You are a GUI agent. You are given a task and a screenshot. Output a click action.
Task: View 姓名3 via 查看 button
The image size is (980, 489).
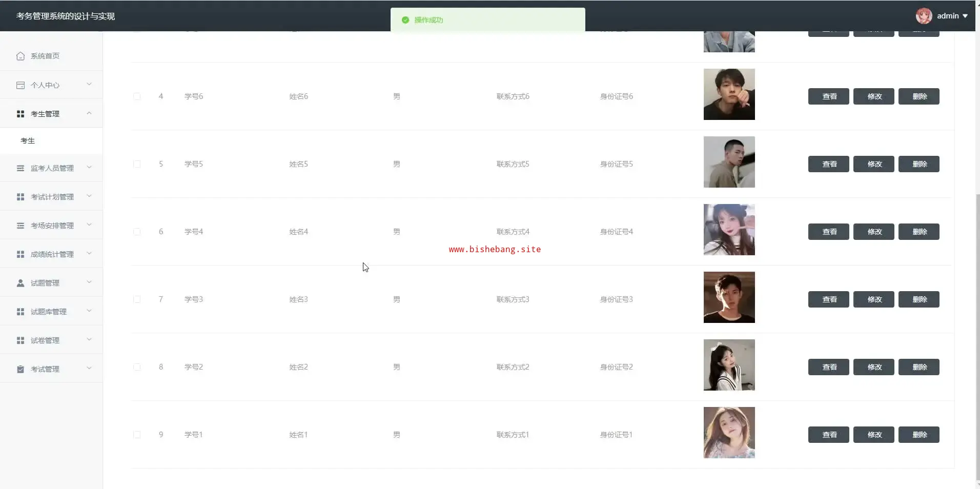click(x=829, y=299)
